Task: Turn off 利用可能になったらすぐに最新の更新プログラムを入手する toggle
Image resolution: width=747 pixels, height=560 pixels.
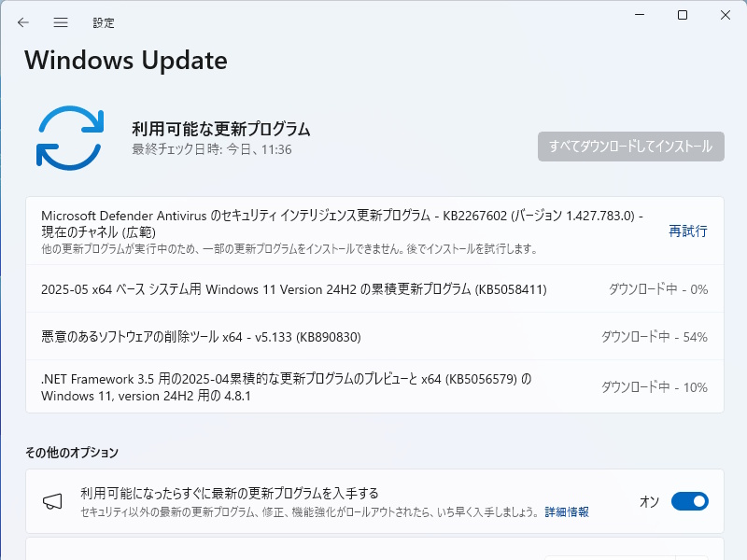Action: click(x=690, y=501)
